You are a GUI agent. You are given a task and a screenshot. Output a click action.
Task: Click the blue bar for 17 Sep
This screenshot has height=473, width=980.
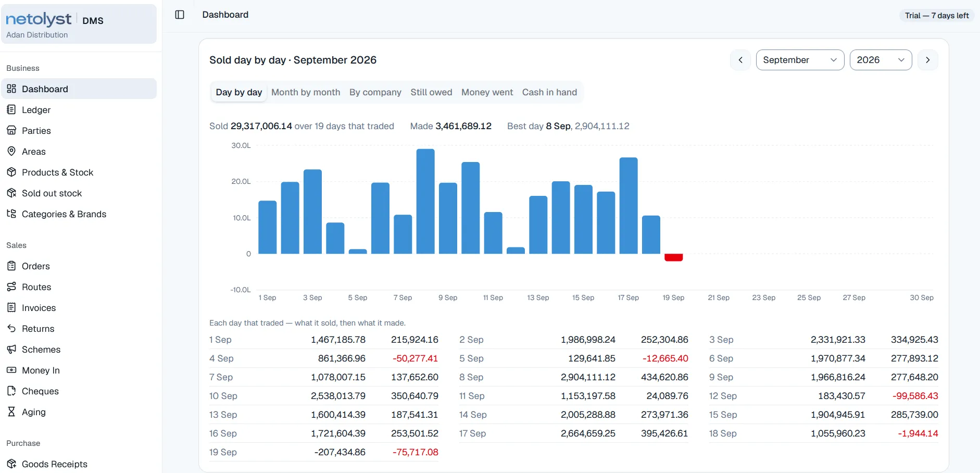pyautogui.click(x=629, y=206)
